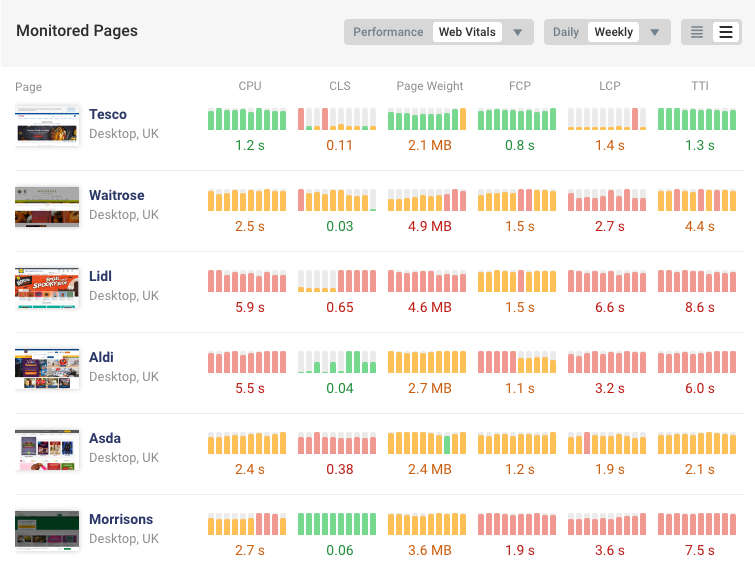Viewport: 755px width, 573px height.
Task: Click the Asda page thumbnail
Action: [x=47, y=449]
